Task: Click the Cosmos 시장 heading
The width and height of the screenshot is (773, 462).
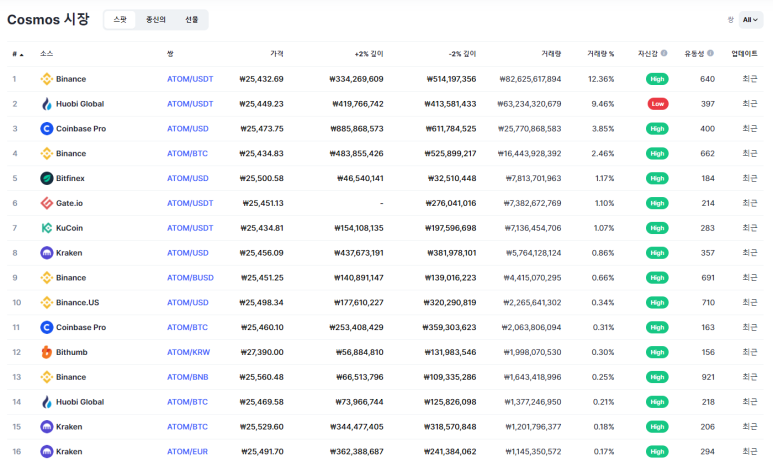Action: click(x=48, y=20)
